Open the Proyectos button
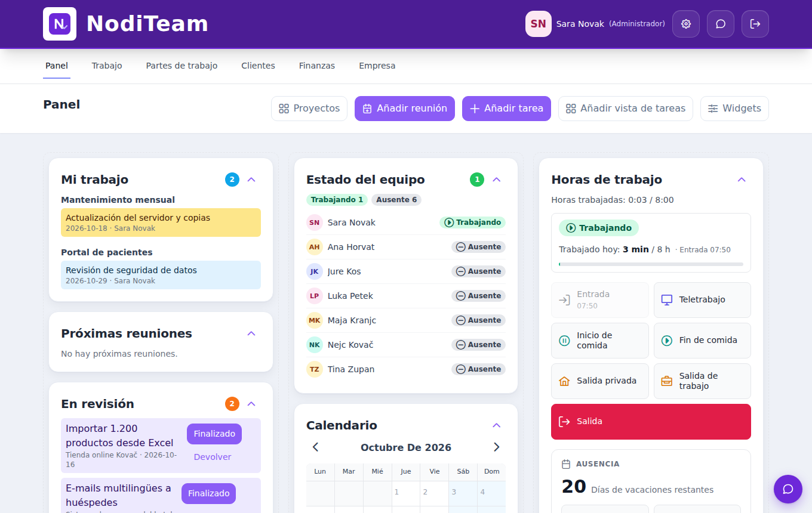 click(309, 109)
